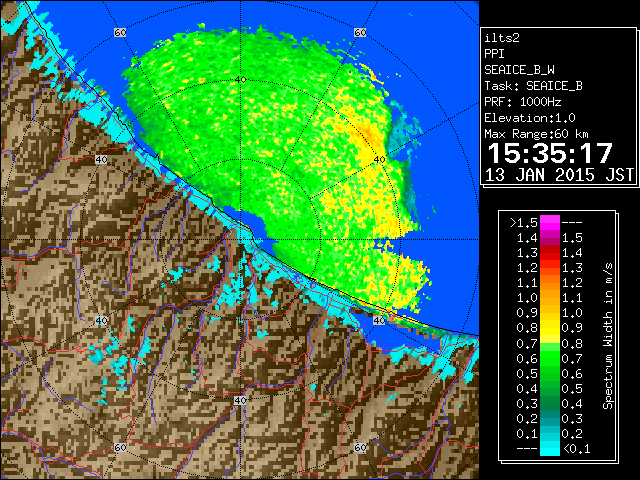Viewport: 640px width, 480px height.
Task: Pick the dark purple 1.4–1.5 legend swatch
Action: click(x=550, y=238)
